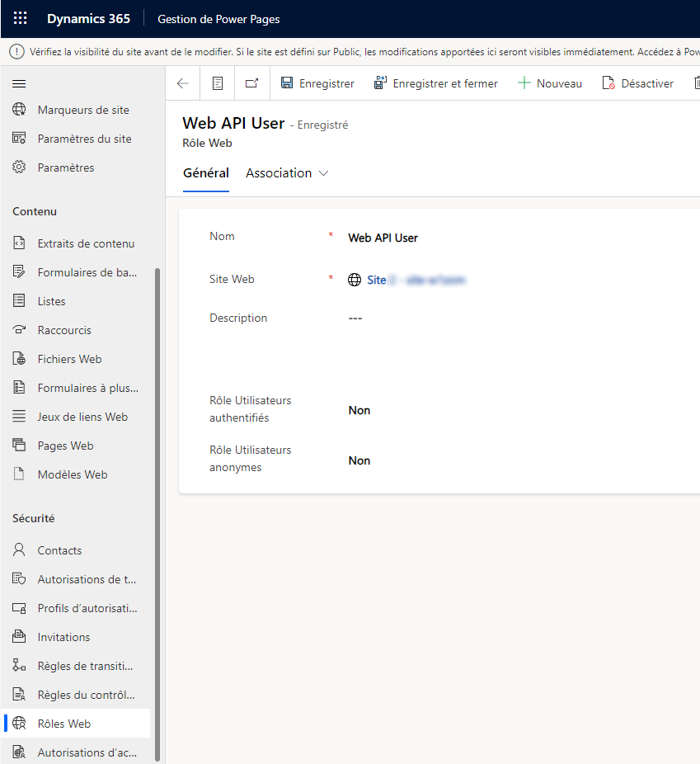Open Listes navigation item
This screenshot has height=764, width=700.
pos(75,300)
